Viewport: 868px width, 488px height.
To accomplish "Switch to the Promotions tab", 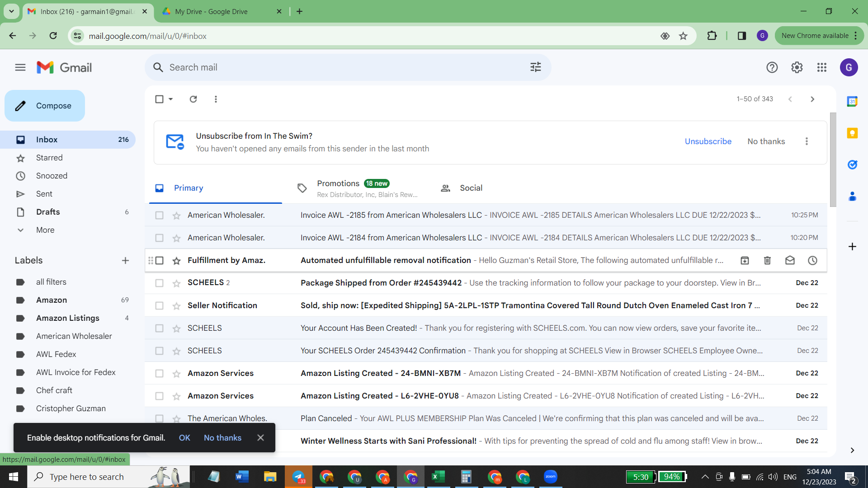I will click(x=357, y=188).
